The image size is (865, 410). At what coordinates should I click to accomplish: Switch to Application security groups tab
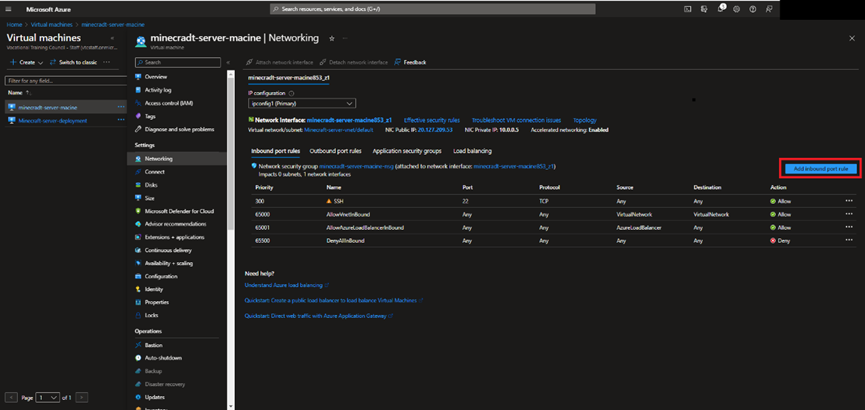pos(407,151)
